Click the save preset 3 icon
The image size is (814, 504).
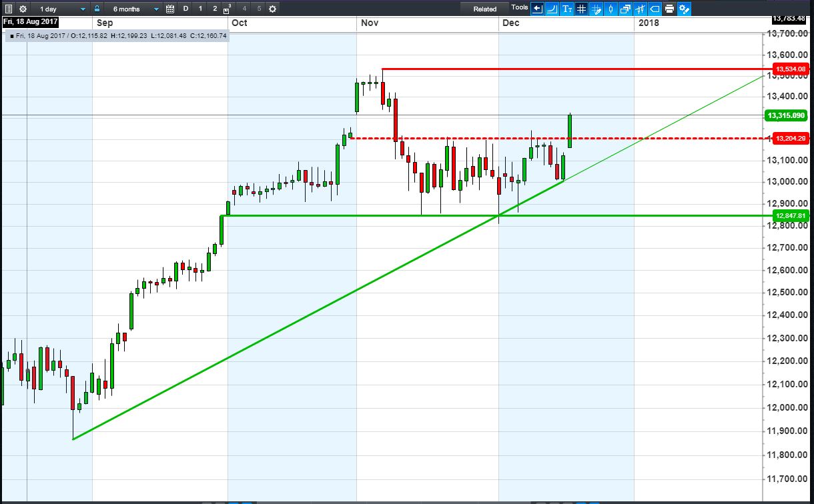[228, 9]
